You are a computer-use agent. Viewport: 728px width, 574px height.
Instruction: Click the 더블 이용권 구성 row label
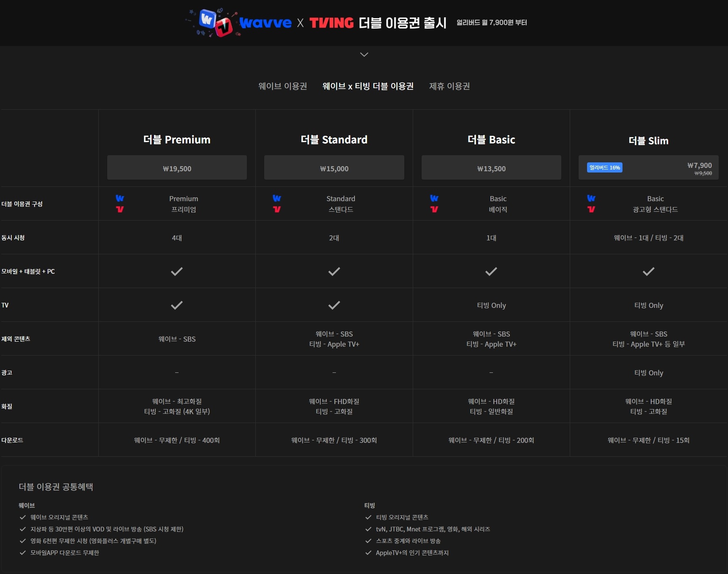click(22, 204)
